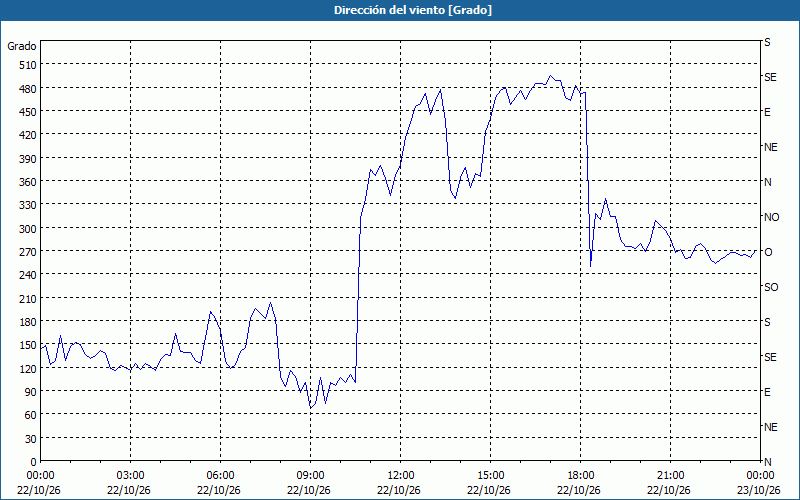Click the 270 degree axis label
The height and width of the screenshot is (500, 800).
pyautogui.click(x=28, y=252)
